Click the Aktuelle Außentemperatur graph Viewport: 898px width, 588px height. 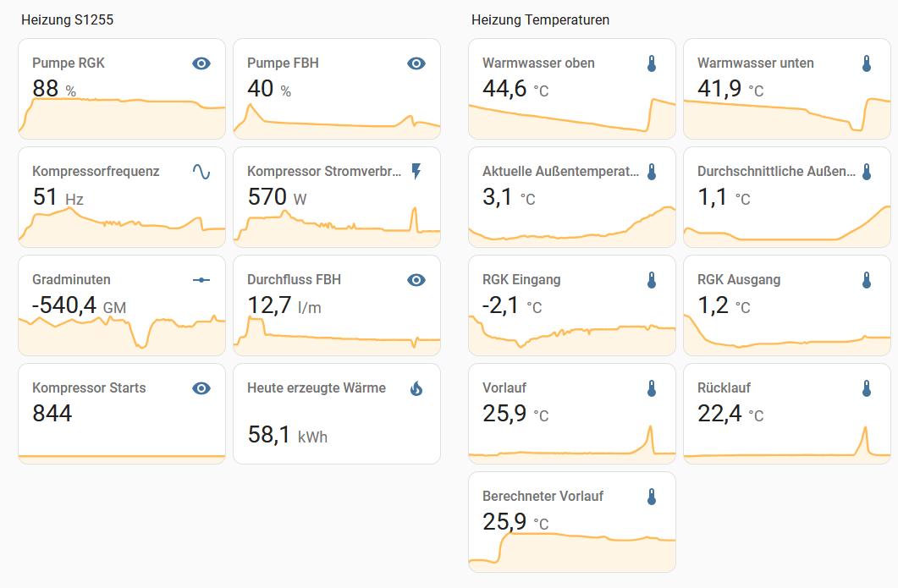pos(572,225)
